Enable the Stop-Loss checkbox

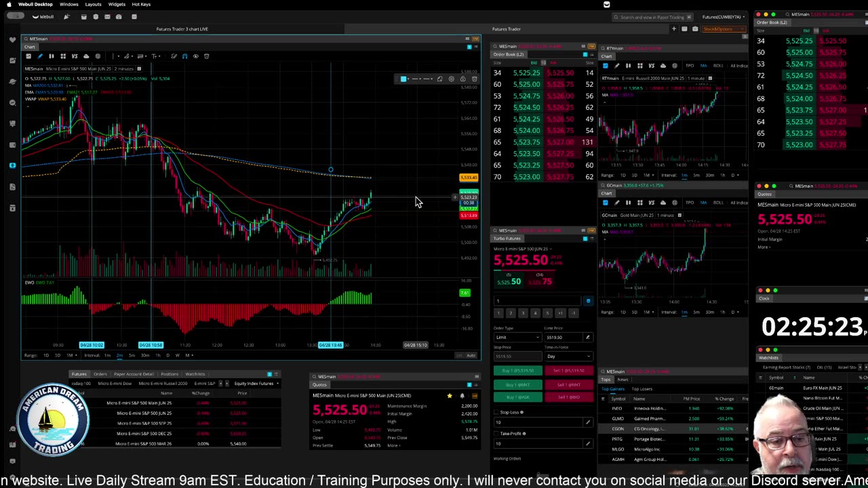(x=496, y=412)
